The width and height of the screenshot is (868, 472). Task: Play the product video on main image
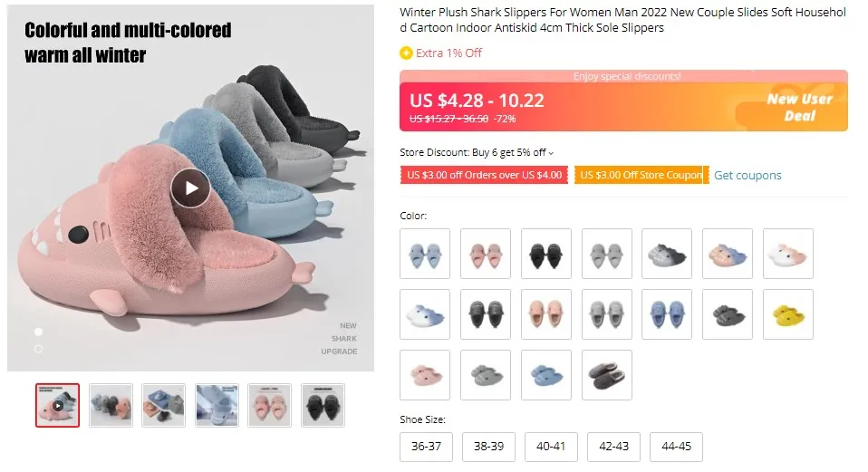(x=190, y=188)
